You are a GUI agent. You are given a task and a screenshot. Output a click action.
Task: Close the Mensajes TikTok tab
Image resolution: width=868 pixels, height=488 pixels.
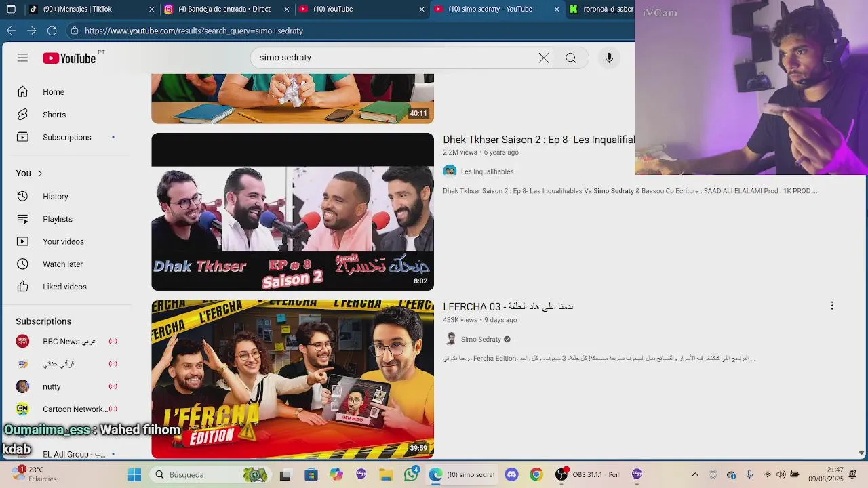point(152,9)
